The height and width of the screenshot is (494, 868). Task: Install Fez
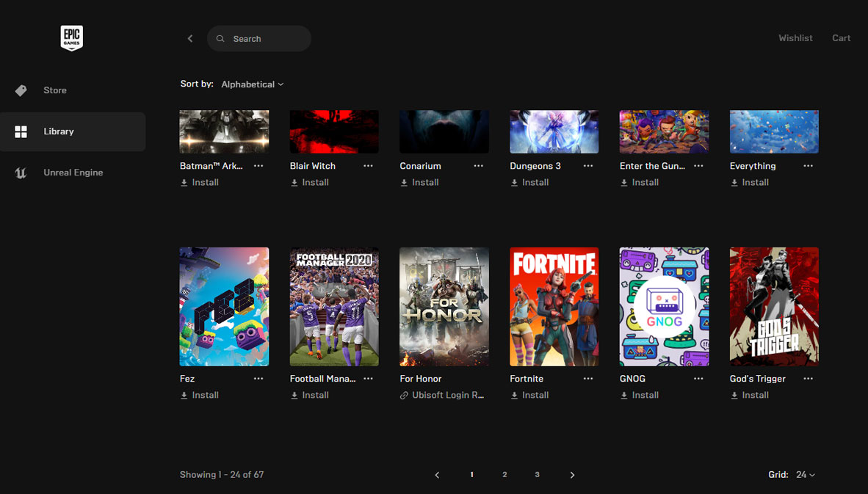click(199, 395)
